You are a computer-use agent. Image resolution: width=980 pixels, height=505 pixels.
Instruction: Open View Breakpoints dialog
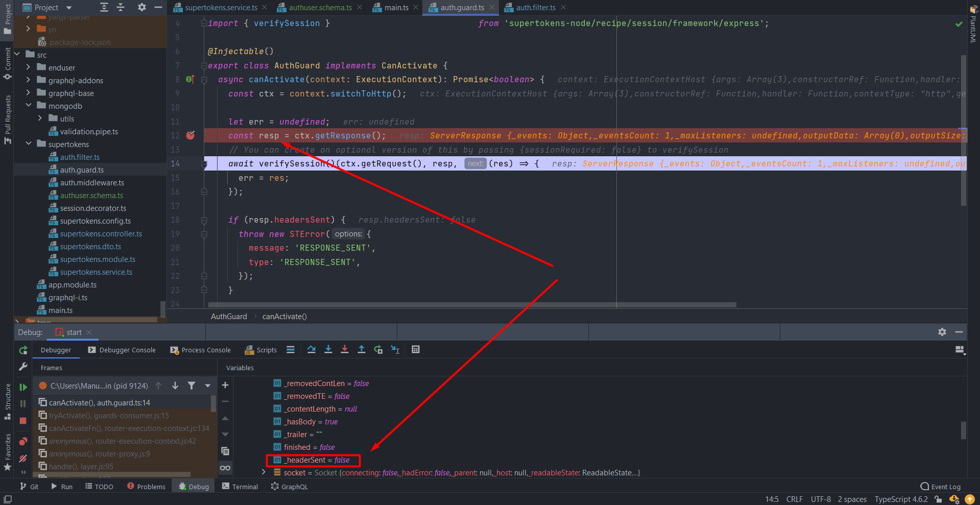(23, 441)
